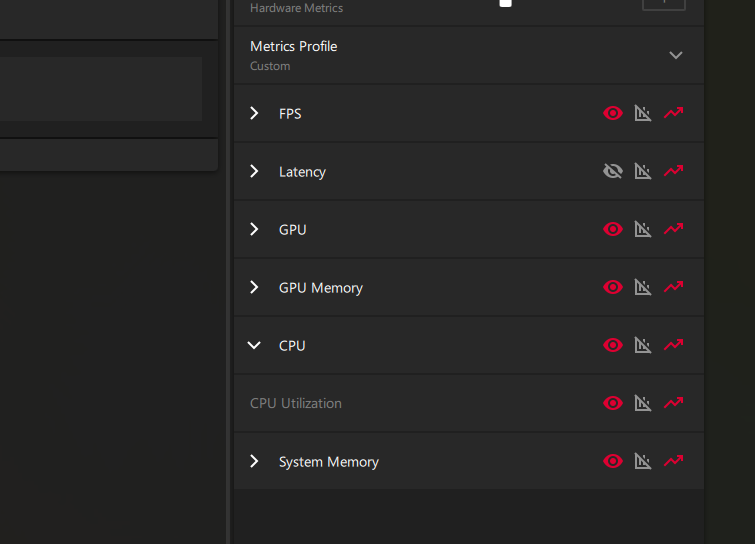Click the Latency row label
This screenshot has width=755, height=544.
(302, 171)
